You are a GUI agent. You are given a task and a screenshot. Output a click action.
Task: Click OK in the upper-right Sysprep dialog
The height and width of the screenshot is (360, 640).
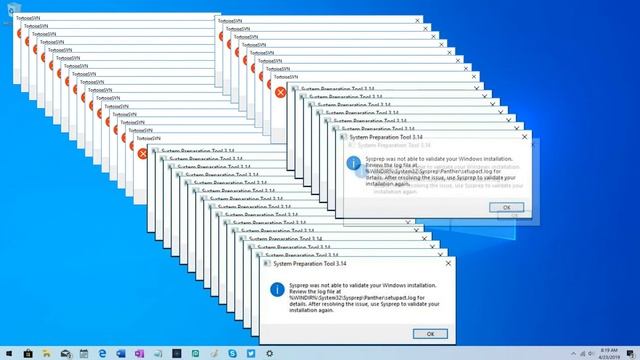click(507, 207)
